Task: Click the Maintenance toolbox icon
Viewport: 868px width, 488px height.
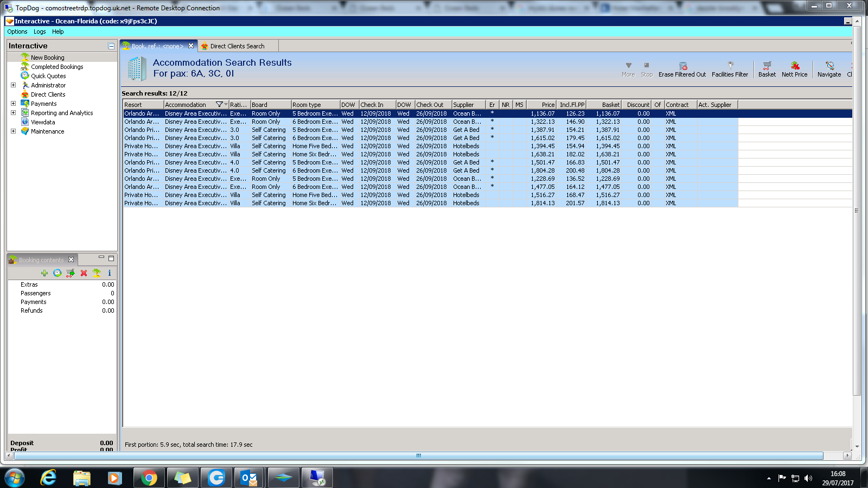Action: [x=25, y=131]
